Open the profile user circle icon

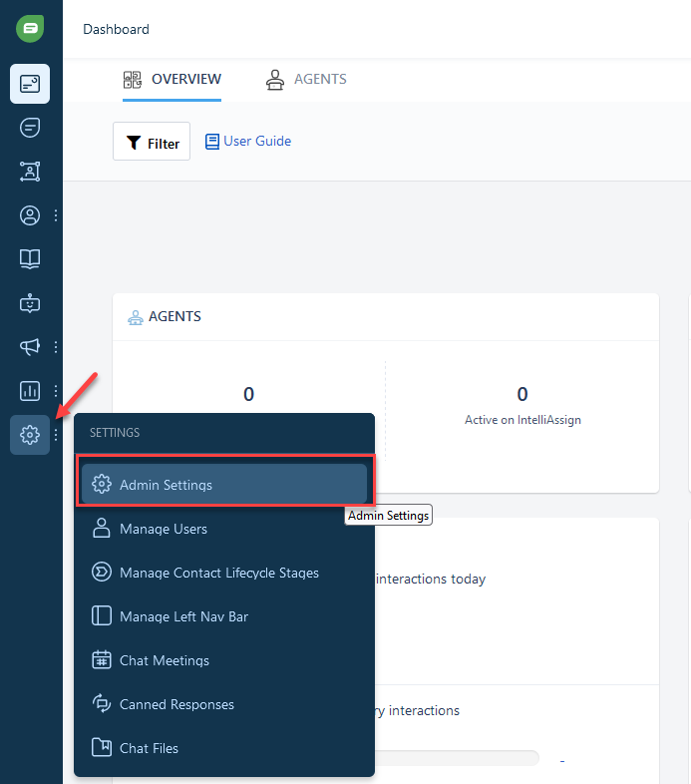click(30, 215)
